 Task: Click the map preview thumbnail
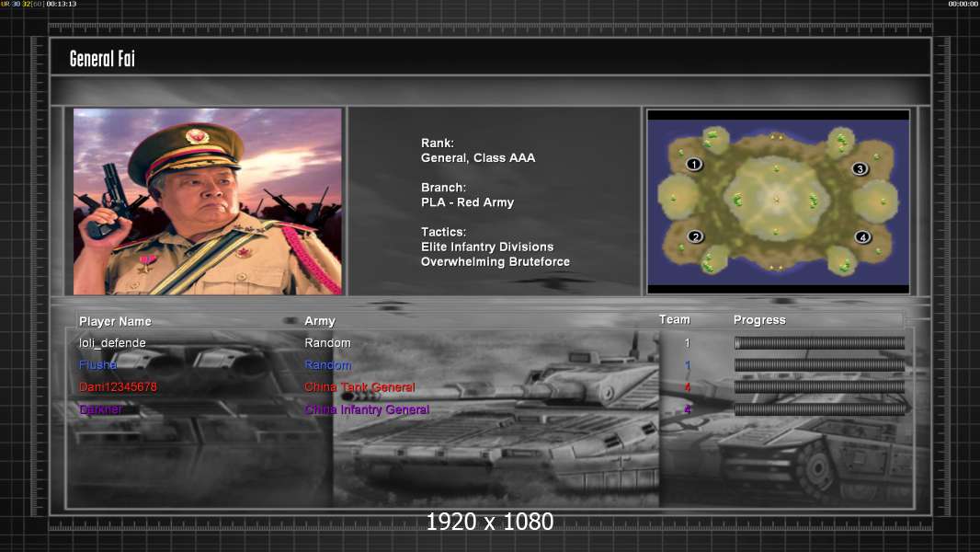coord(778,201)
